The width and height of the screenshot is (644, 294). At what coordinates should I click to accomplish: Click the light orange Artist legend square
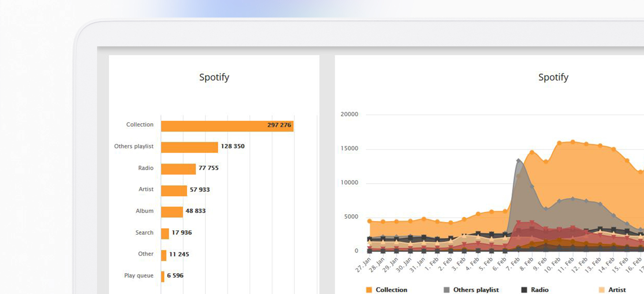click(601, 290)
